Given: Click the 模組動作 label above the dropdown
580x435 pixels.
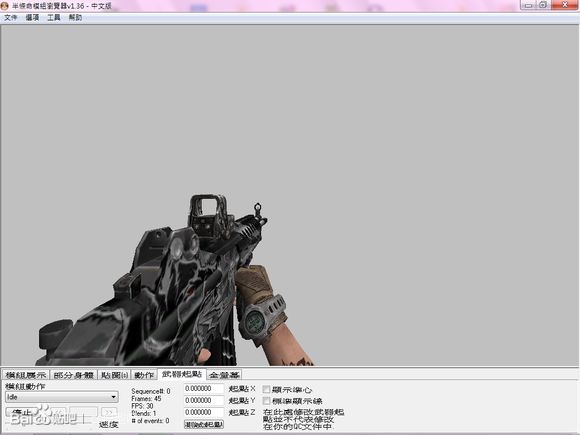Looking at the screenshot, I should (x=25, y=386).
